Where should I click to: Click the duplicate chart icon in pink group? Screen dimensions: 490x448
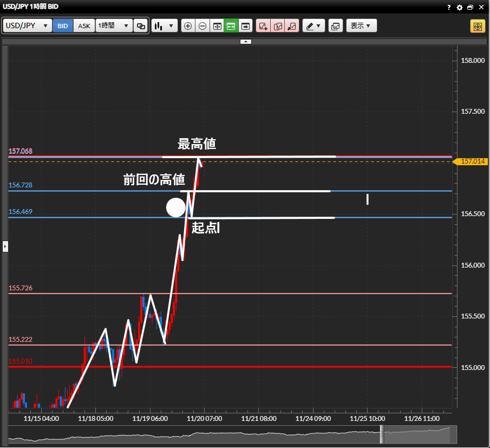tap(278, 26)
